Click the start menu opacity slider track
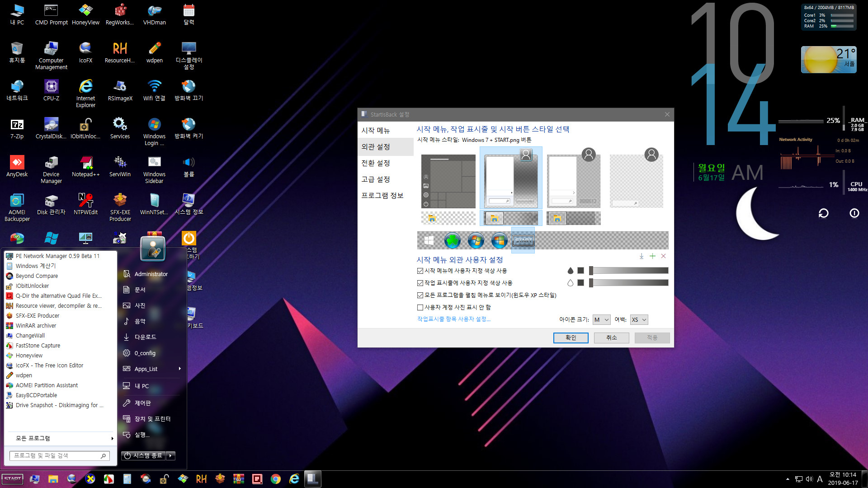This screenshot has width=868, height=488. (x=629, y=271)
